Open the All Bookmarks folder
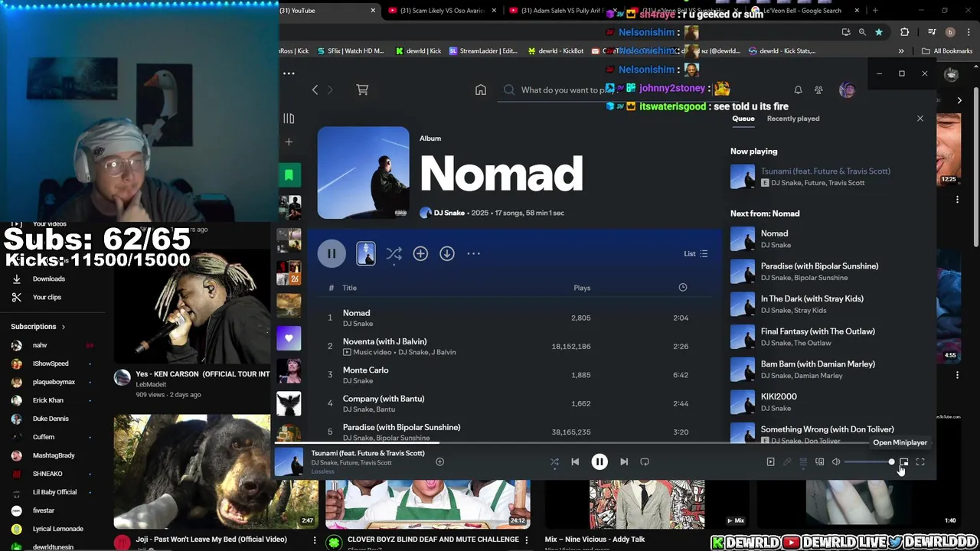This screenshot has width=980, height=551. click(x=947, y=51)
